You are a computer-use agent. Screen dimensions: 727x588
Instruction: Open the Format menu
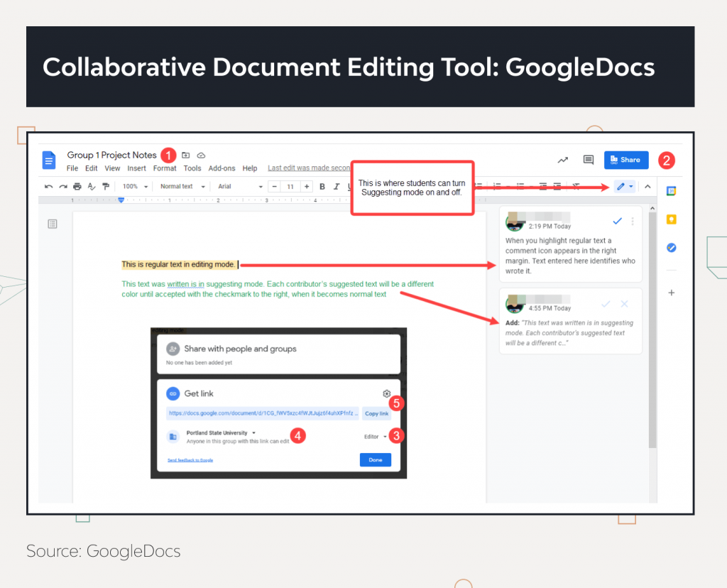coord(164,168)
